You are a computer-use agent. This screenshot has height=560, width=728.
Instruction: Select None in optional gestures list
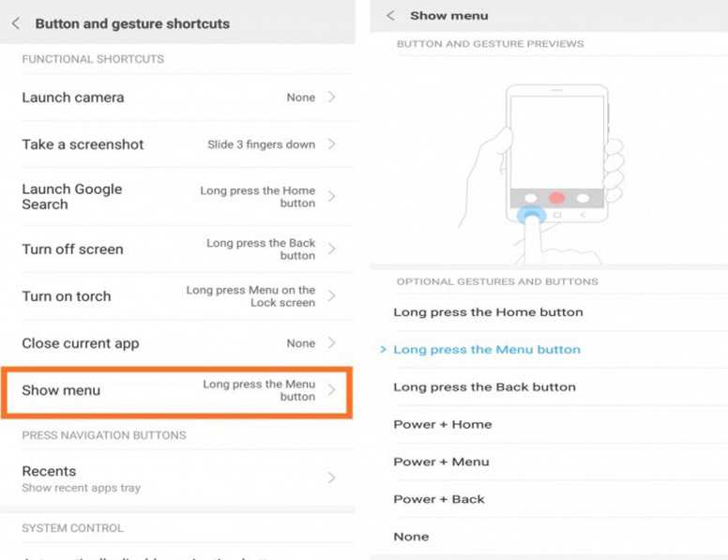pyautogui.click(x=549, y=537)
